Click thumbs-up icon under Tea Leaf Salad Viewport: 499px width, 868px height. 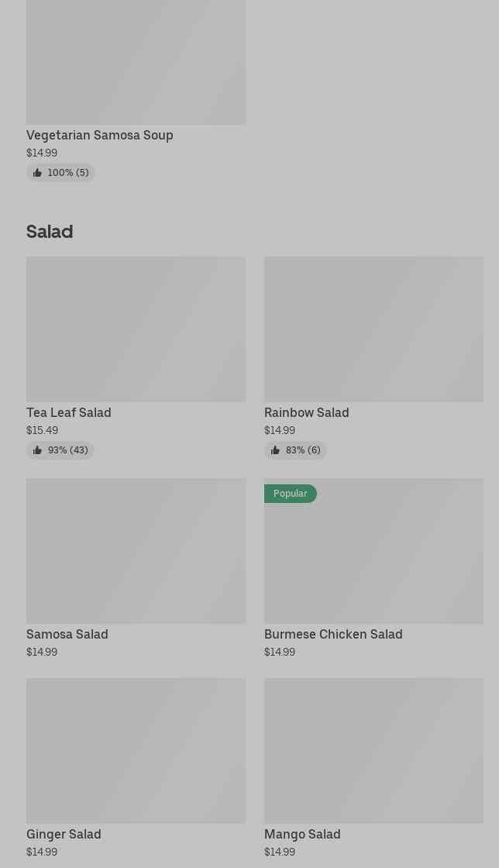(37, 450)
